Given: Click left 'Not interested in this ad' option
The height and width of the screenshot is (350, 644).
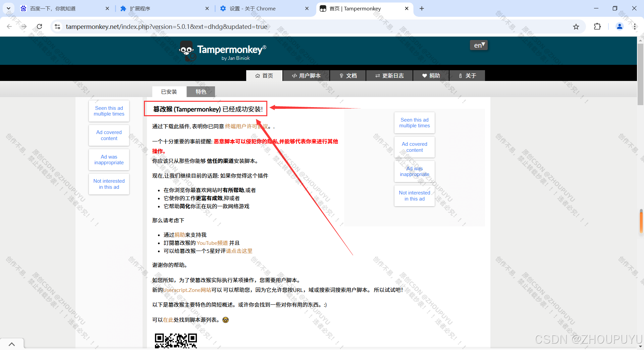Looking at the screenshot, I should click(x=109, y=184).
